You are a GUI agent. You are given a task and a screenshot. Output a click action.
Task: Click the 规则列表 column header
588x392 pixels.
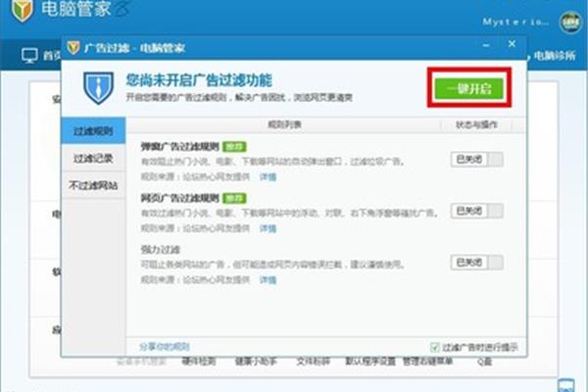tap(284, 124)
